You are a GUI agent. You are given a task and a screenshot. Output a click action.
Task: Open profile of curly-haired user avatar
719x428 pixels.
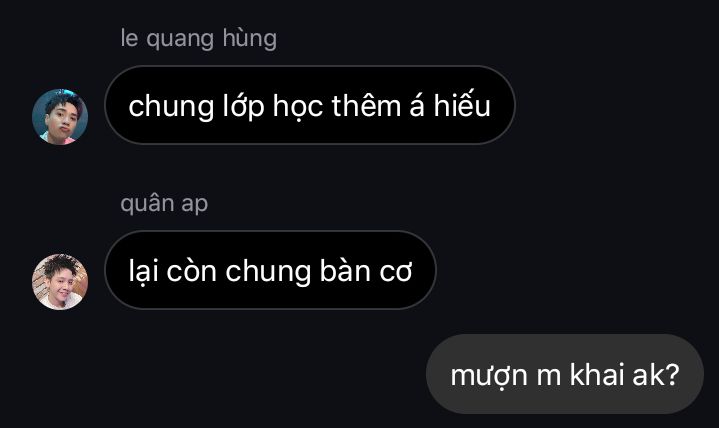coord(60,282)
